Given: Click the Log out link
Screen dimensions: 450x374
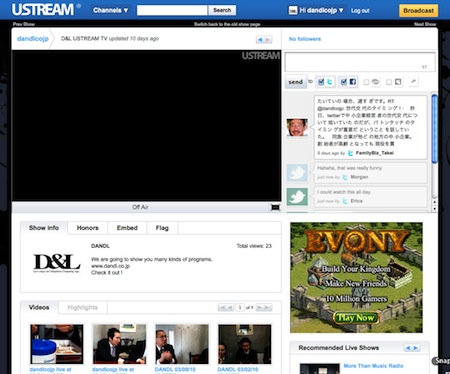Looking at the screenshot, I should 360,11.
